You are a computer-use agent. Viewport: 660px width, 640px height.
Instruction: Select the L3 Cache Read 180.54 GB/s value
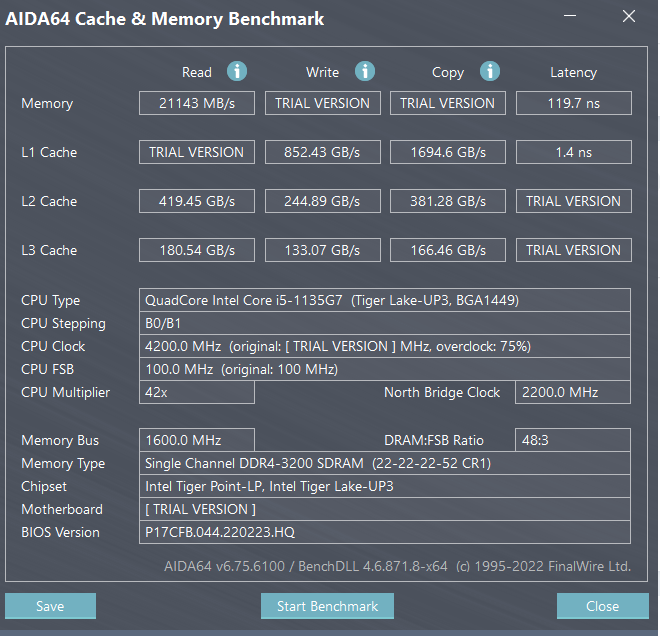pyautogui.click(x=197, y=250)
